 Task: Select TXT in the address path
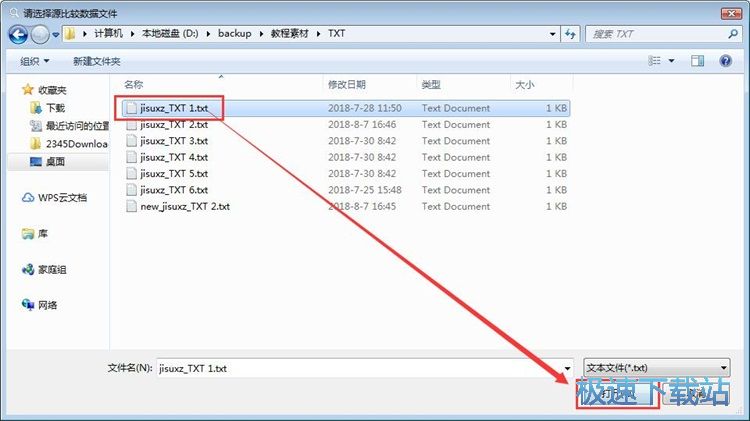[x=336, y=33]
